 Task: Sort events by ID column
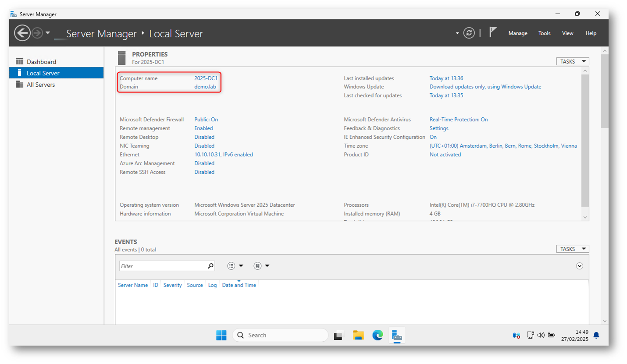coord(156,285)
